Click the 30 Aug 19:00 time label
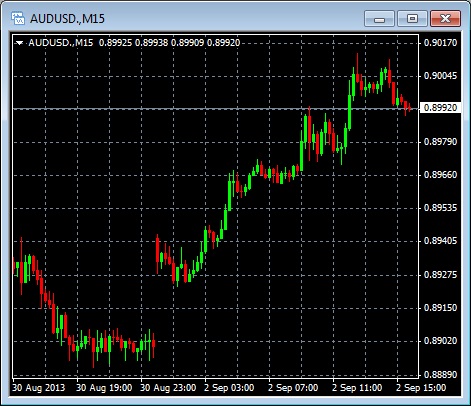Viewport: 471px width, 406px height. click(104, 388)
